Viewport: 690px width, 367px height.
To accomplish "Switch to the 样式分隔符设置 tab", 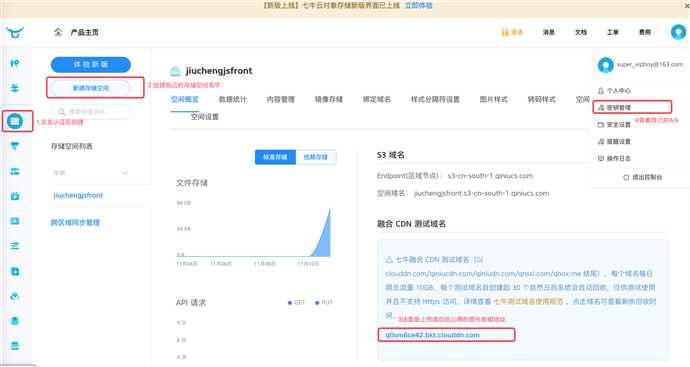I will click(435, 99).
